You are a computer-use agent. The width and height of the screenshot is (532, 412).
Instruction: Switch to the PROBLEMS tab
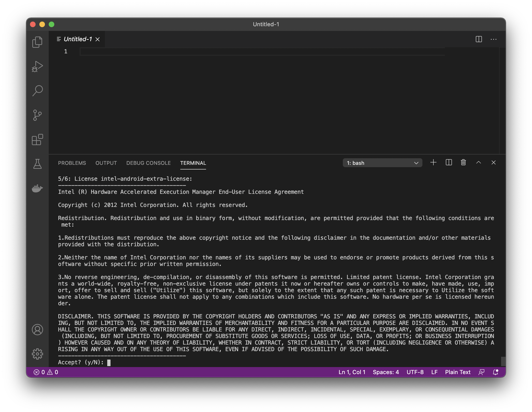(x=72, y=163)
